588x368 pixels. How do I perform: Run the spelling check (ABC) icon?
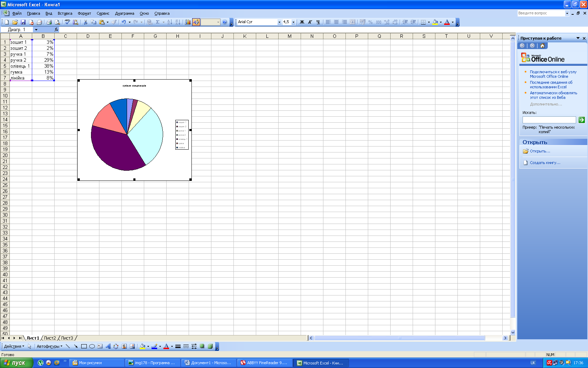[67, 22]
